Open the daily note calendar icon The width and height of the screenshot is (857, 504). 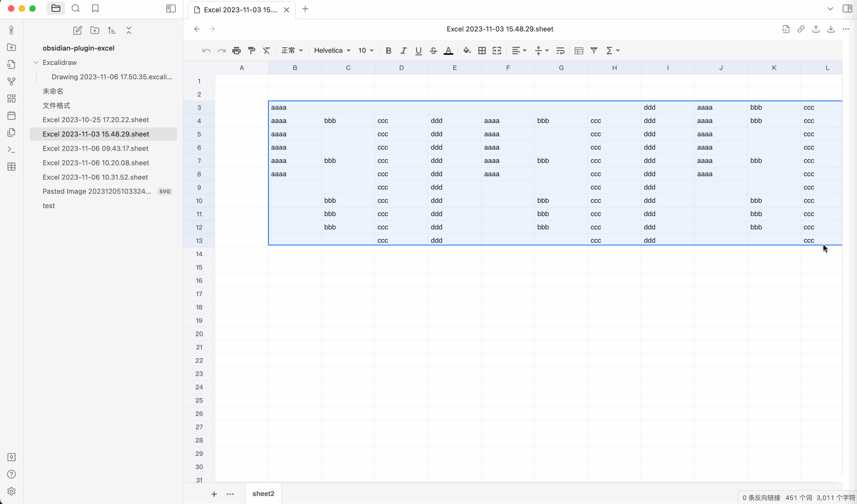11,115
